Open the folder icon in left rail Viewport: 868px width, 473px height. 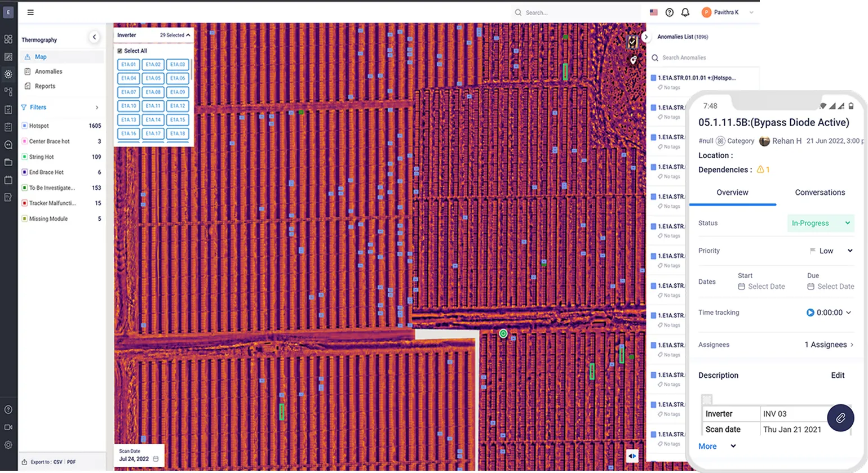(8, 162)
